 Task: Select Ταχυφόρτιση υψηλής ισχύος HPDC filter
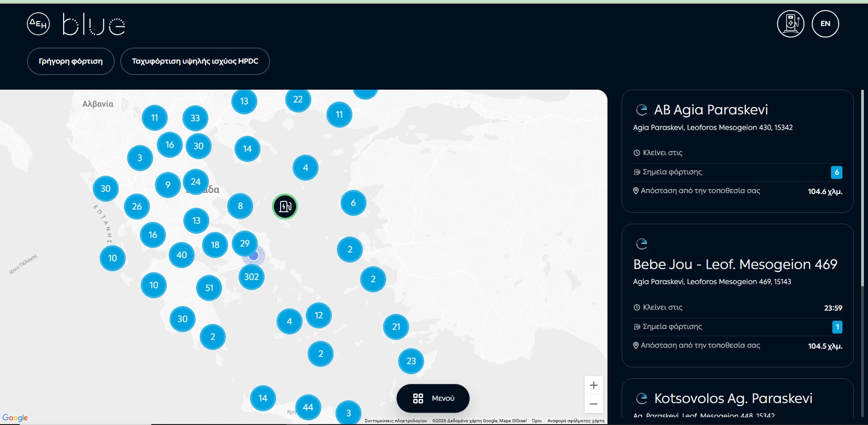(195, 61)
